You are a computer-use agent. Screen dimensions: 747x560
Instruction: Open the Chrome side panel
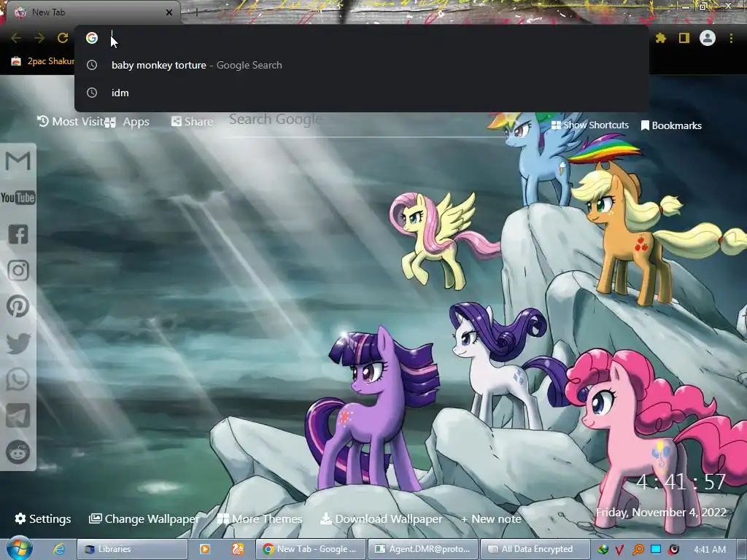[684, 38]
